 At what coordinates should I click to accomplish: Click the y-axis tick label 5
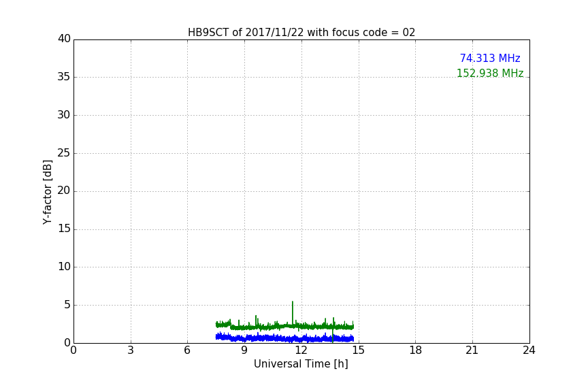pyautogui.click(x=67, y=305)
